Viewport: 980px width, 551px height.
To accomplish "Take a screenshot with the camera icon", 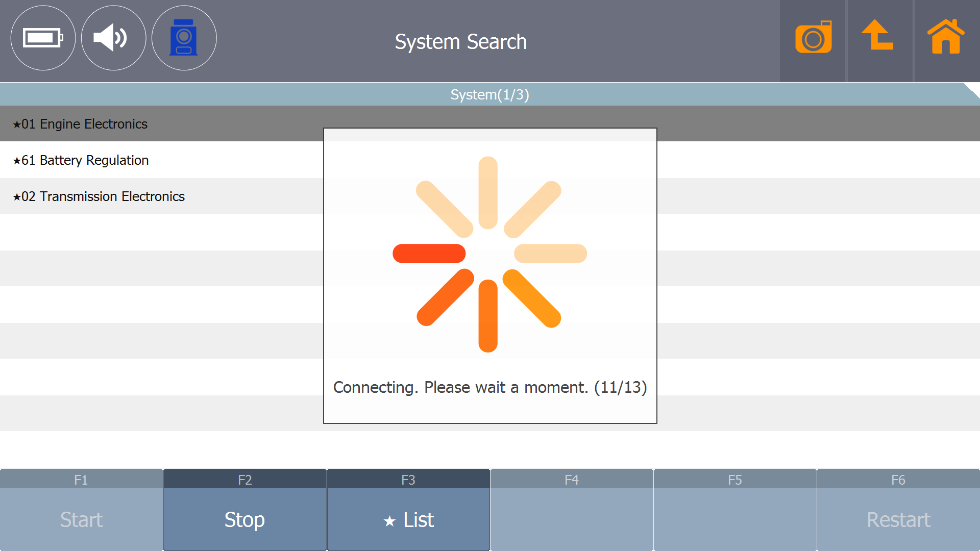I will tap(813, 38).
